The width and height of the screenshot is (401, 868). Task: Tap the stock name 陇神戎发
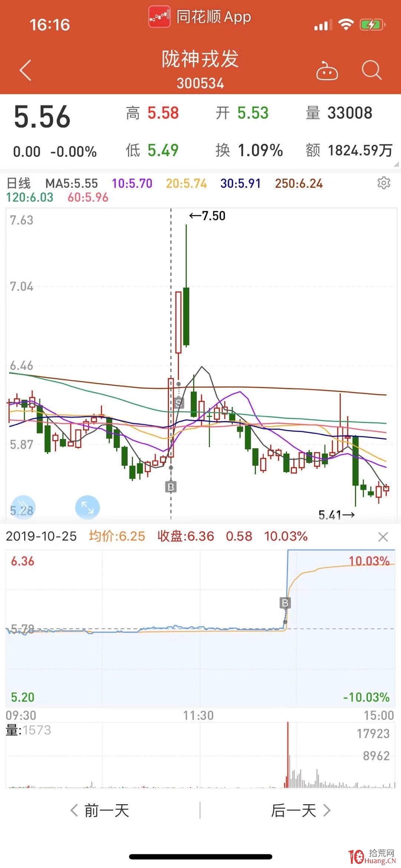(x=200, y=59)
